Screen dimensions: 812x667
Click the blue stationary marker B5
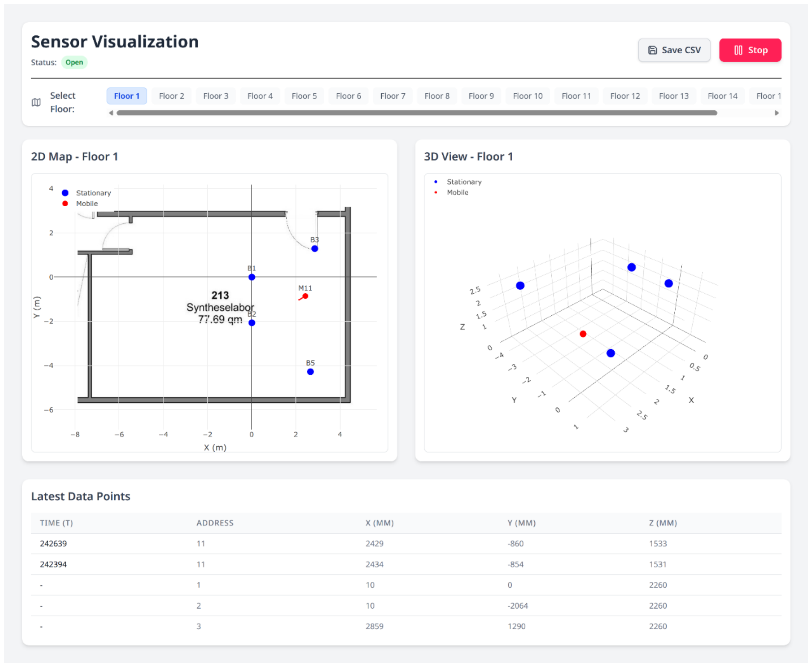310,372
